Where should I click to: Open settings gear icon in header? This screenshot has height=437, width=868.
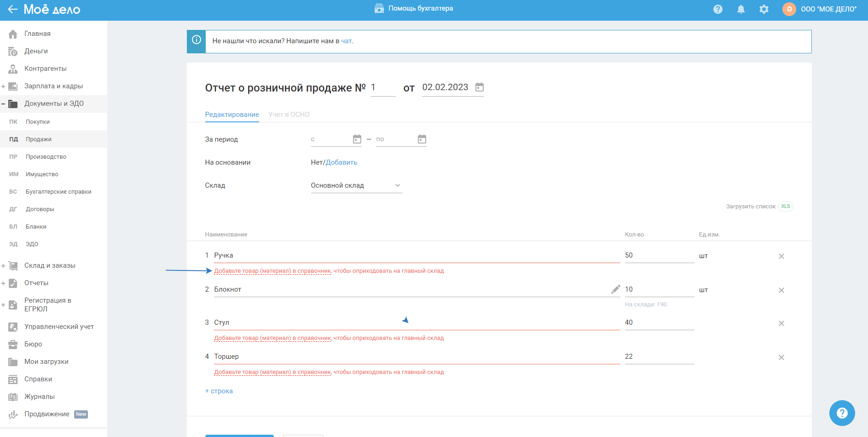[x=764, y=9]
